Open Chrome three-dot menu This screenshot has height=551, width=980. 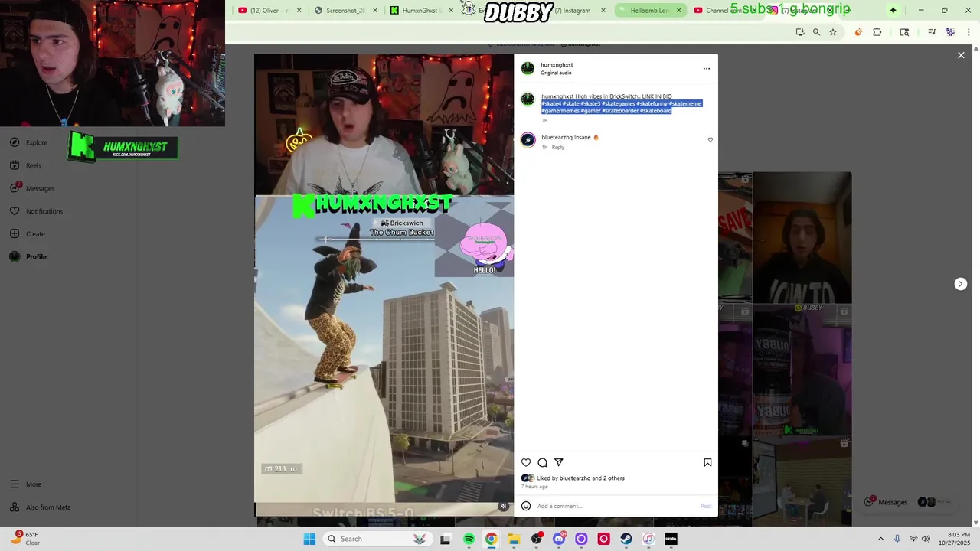pyautogui.click(x=969, y=32)
